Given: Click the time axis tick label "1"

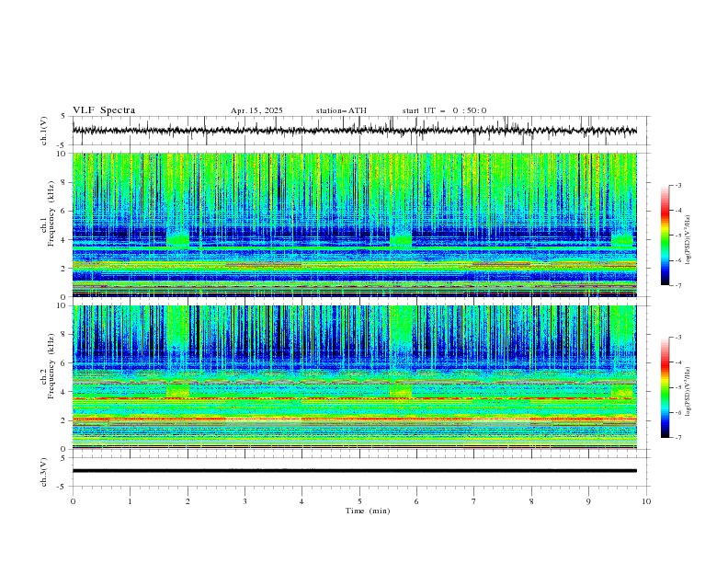Looking at the screenshot, I should (x=130, y=501).
